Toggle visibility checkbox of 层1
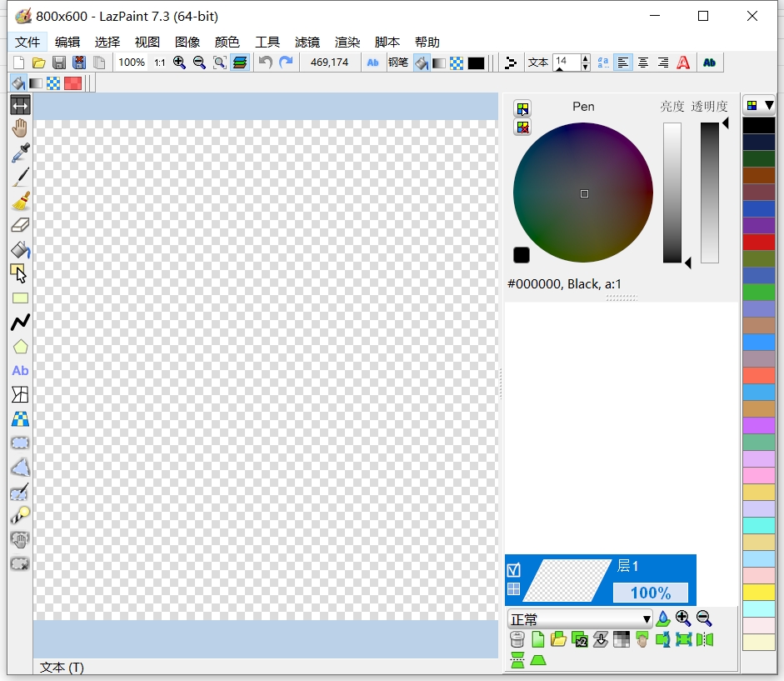 pyautogui.click(x=513, y=570)
